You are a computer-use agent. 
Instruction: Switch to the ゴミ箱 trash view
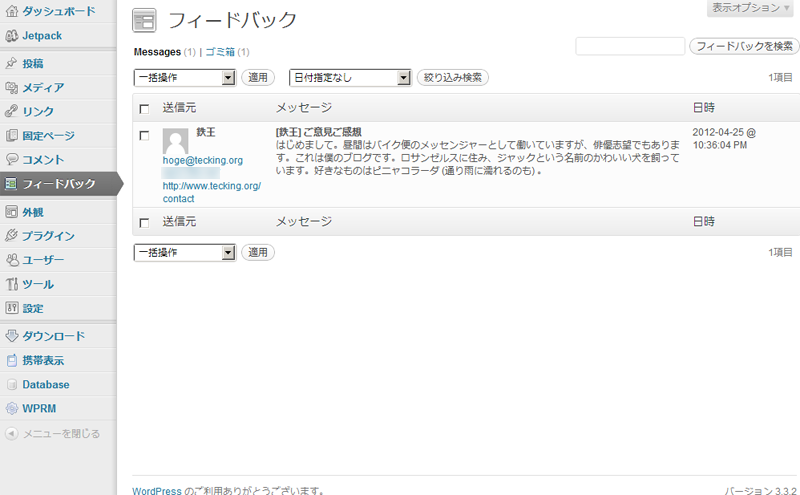click(220, 52)
